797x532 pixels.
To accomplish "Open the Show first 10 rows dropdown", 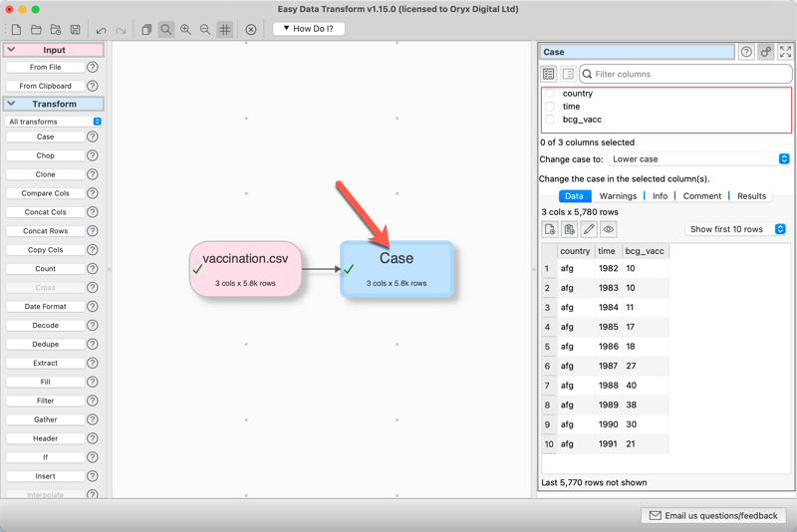I will (x=737, y=229).
